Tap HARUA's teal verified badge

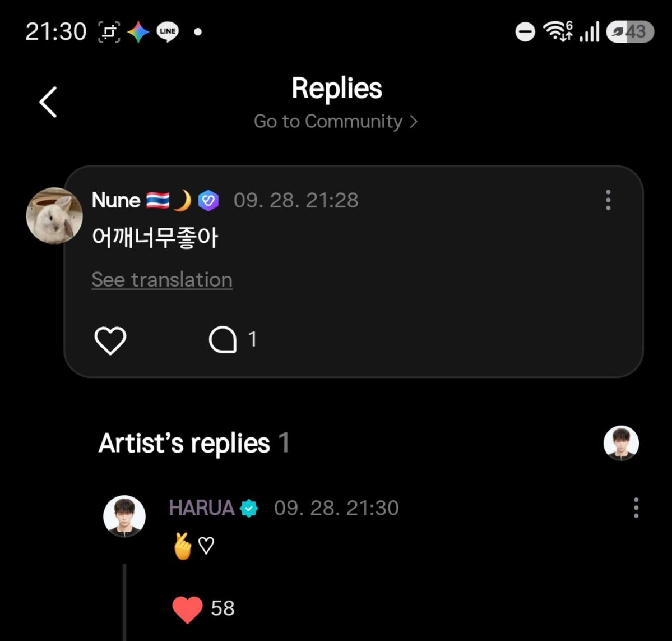[x=249, y=509]
